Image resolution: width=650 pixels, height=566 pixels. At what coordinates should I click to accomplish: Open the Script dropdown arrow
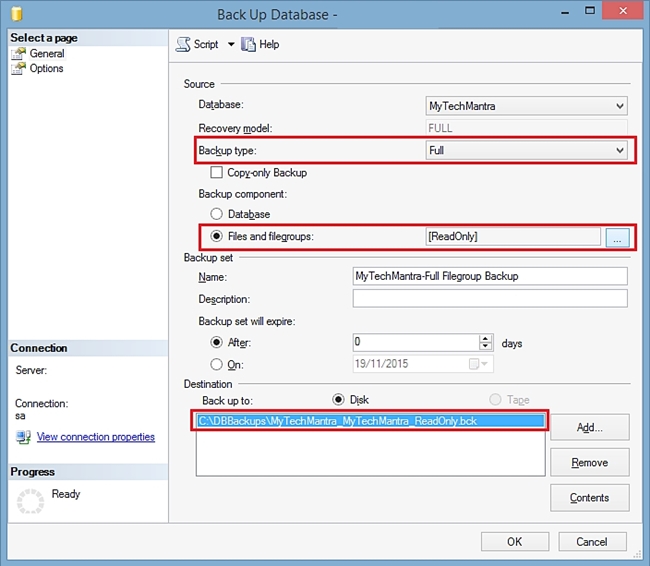click(x=231, y=44)
